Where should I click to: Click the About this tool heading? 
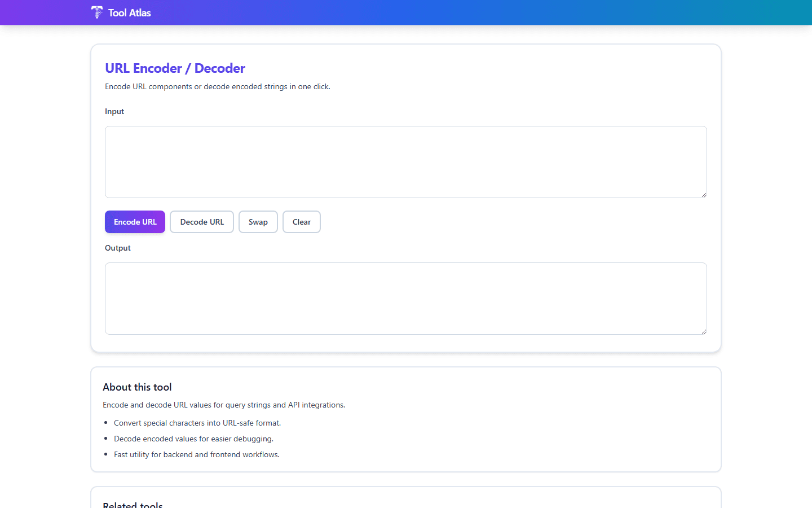137,387
